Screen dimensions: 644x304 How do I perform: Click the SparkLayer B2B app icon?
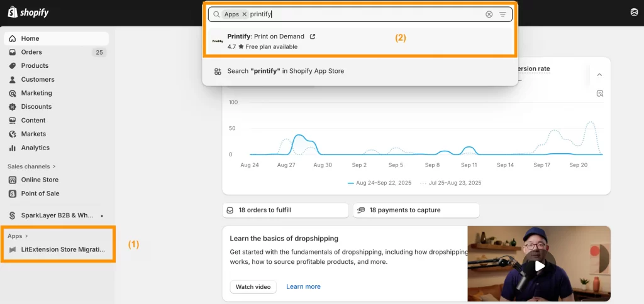[13, 215]
